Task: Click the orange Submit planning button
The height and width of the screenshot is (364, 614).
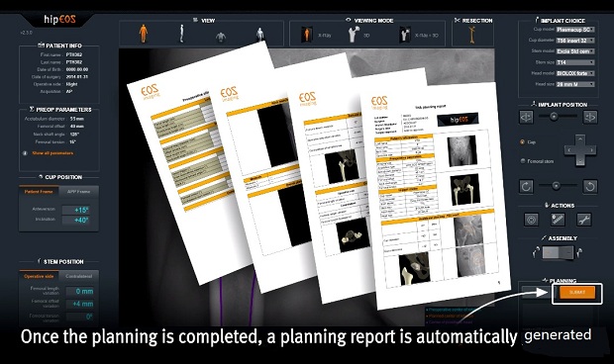Action: (x=576, y=293)
